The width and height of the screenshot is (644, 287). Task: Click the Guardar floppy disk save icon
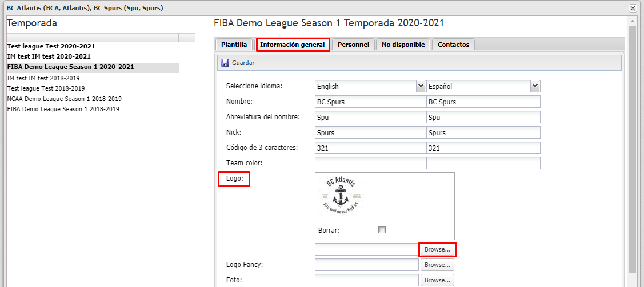point(225,63)
